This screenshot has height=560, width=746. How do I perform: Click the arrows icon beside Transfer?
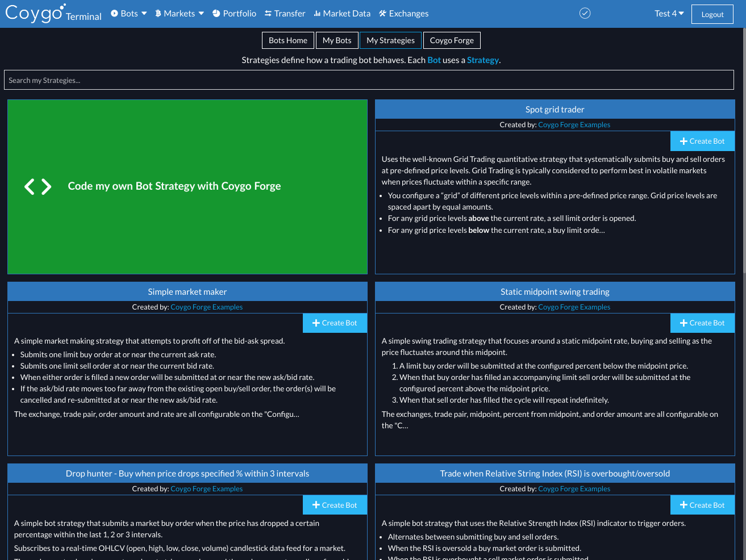pos(268,13)
